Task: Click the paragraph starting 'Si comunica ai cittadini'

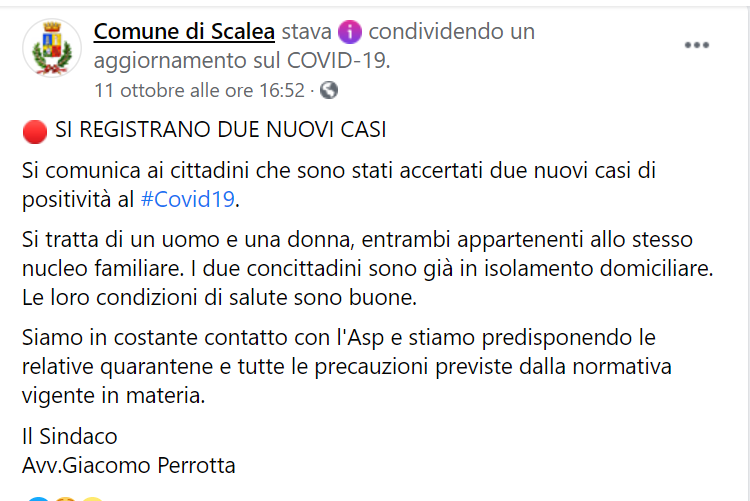Action: (339, 185)
